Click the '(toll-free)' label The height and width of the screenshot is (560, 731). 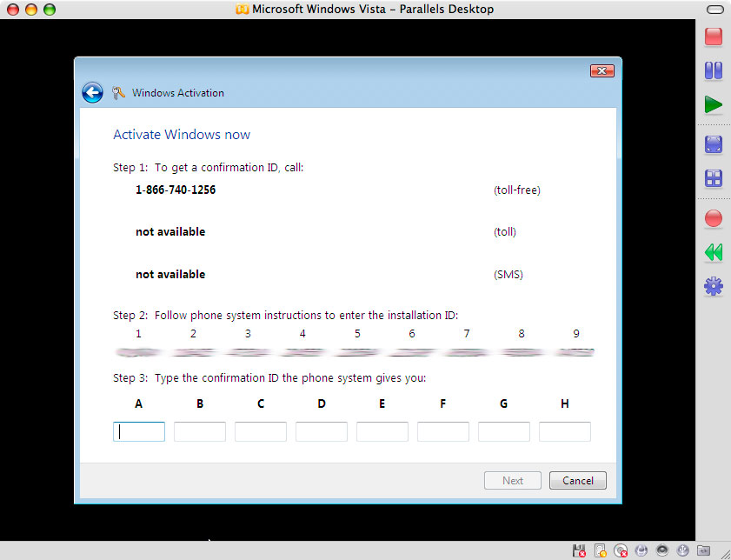click(517, 190)
